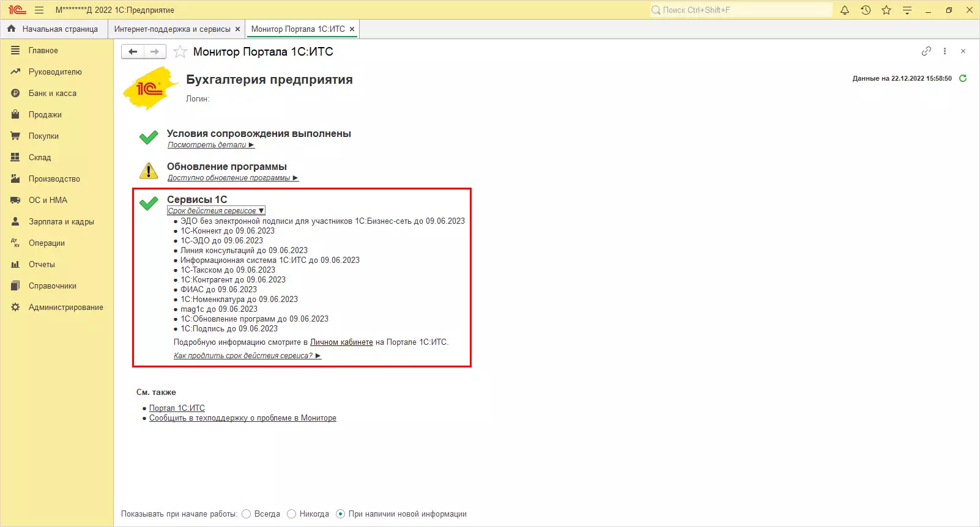This screenshot has width=980, height=527.
Task: Click Сообщить в техподдержку о проблеме в Мониторе
Action: coord(243,418)
